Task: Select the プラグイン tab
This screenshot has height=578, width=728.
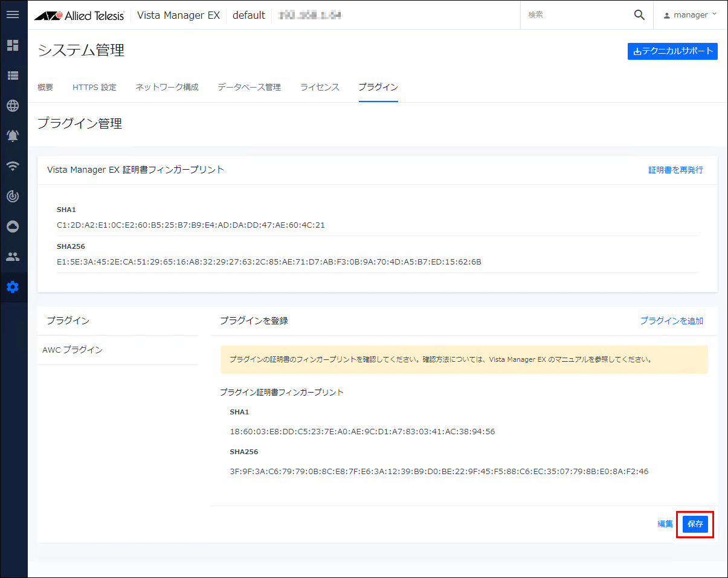Action: (x=378, y=88)
